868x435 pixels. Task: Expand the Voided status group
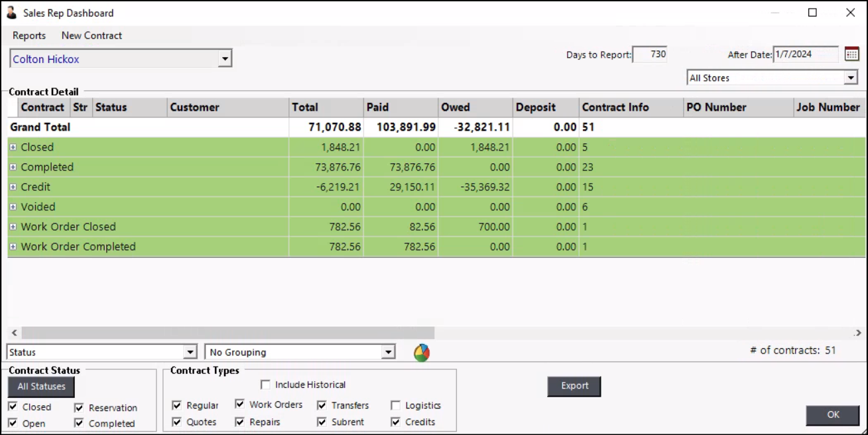pyautogui.click(x=13, y=207)
